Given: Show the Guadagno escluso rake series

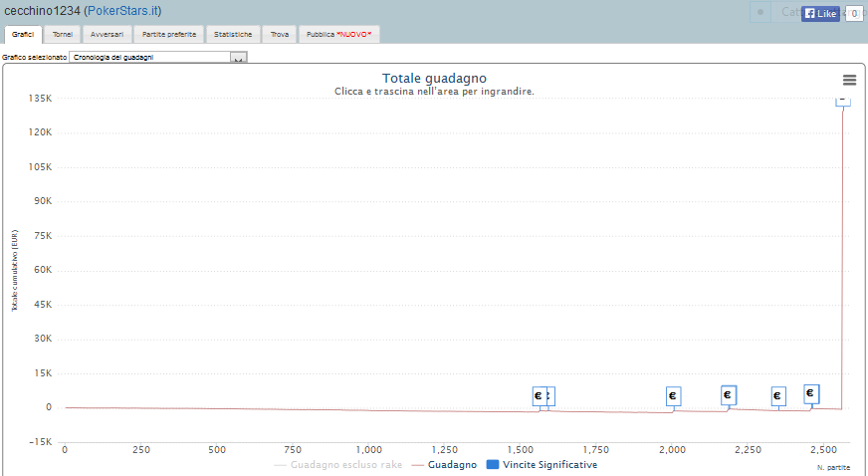Looking at the screenshot, I should (339, 465).
